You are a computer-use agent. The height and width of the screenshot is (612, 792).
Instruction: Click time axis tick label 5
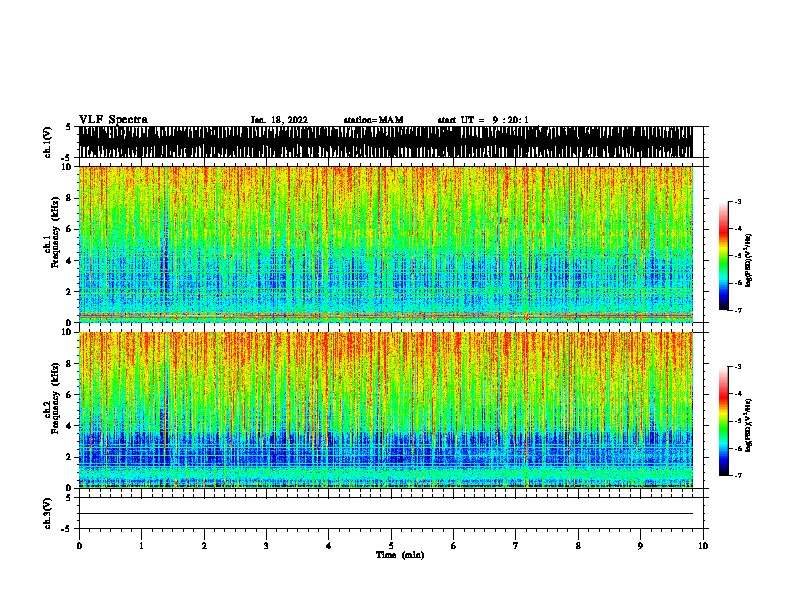pyautogui.click(x=391, y=546)
